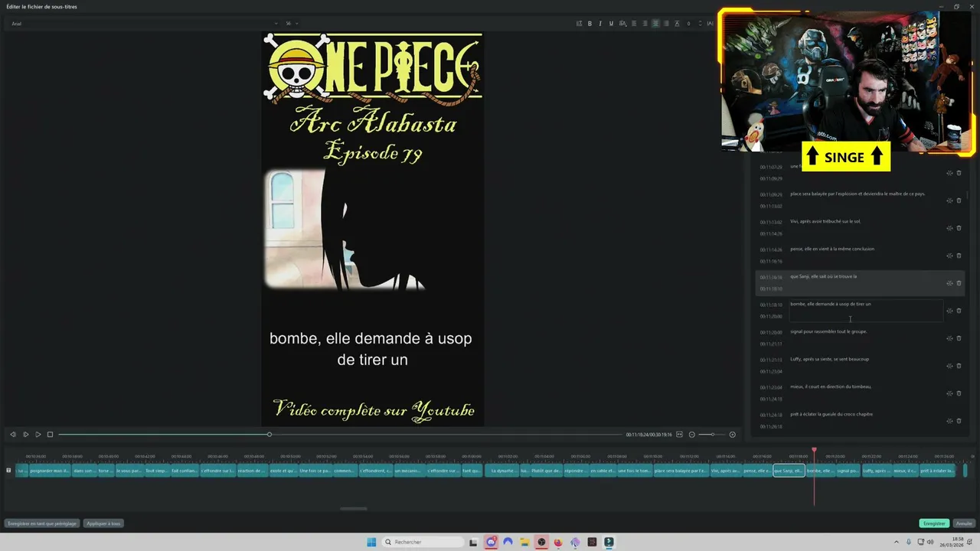Click start timecode 00:11:18:10 of bombe subtitle
This screenshot has width=980, height=551.
[770, 305]
